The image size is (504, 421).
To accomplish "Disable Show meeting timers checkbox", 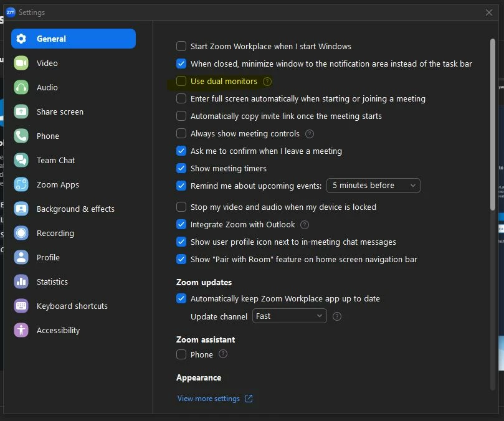I will [x=181, y=168].
